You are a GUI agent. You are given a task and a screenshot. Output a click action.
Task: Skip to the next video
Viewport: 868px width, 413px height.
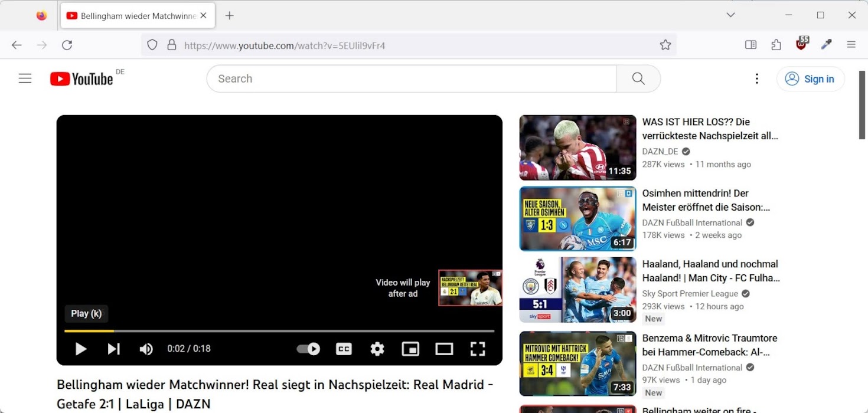pyautogui.click(x=113, y=349)
